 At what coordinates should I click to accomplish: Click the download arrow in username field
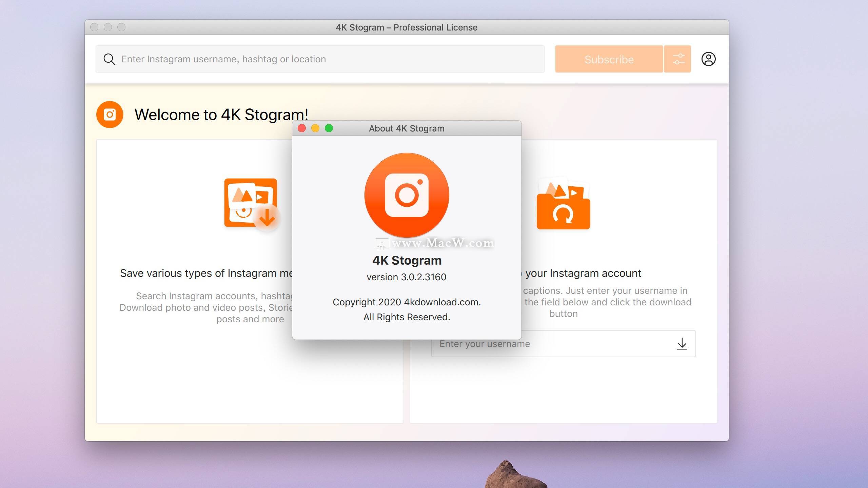(x=682, y=344)
